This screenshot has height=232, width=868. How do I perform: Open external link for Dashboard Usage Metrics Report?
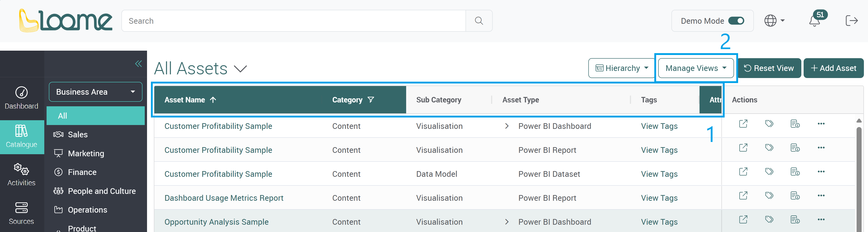coord(743,196)
